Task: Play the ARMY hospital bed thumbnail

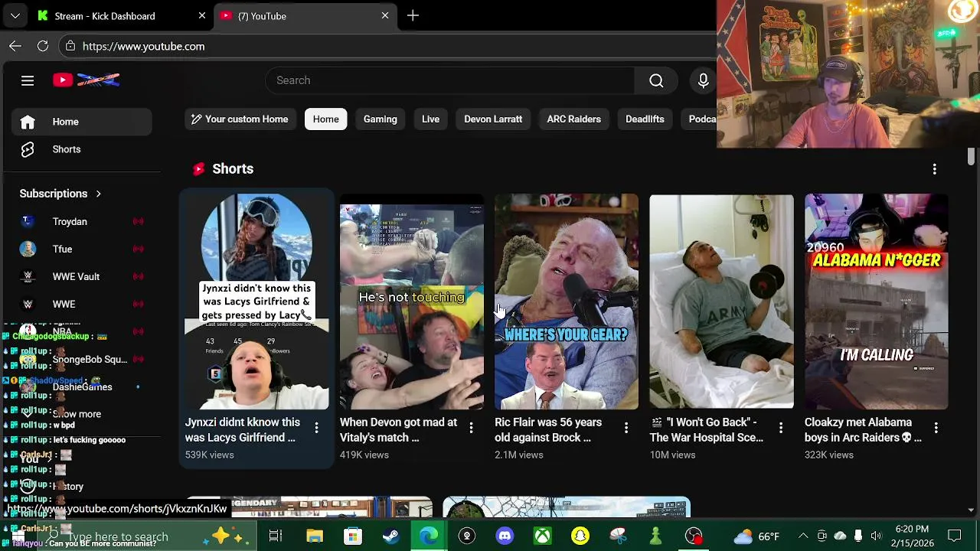Action: (x=721, y=302)
